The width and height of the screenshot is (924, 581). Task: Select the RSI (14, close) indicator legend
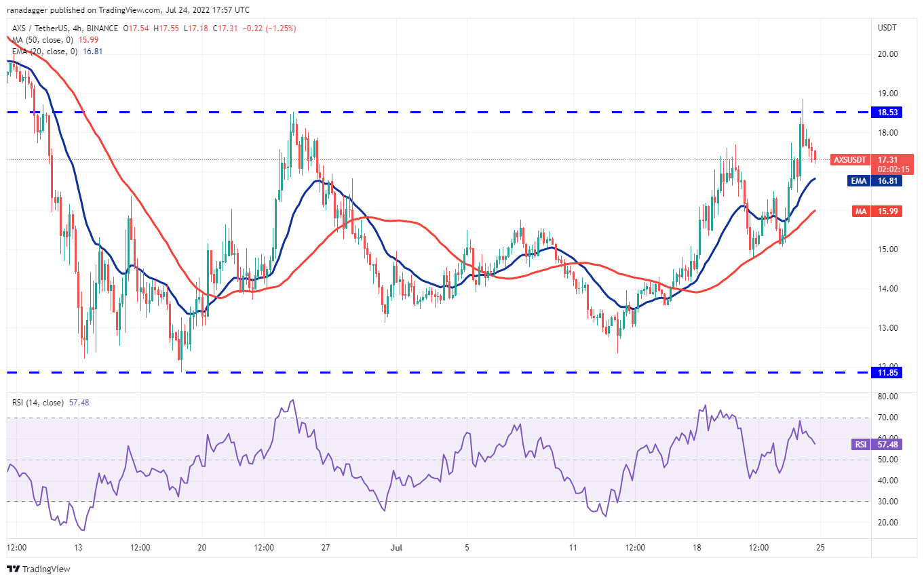coord(39,403)
